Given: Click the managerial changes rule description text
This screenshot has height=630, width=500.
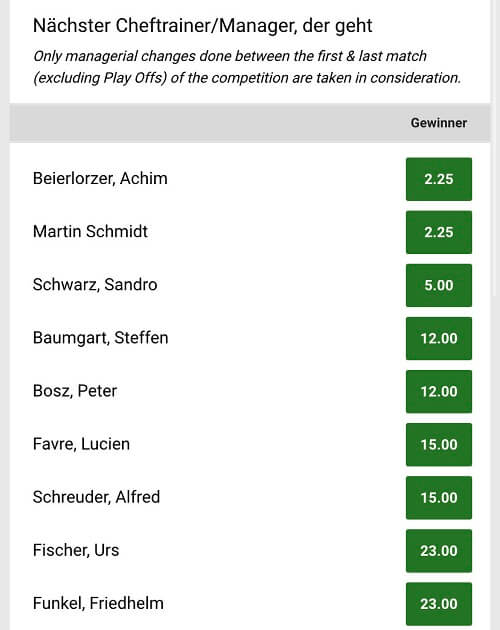Looking at the screenshot, I should 247,67.
